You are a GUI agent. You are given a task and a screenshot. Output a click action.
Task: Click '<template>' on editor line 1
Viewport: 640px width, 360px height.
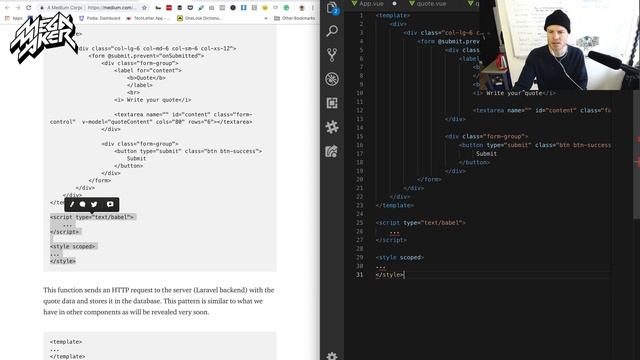click(393, 16)
